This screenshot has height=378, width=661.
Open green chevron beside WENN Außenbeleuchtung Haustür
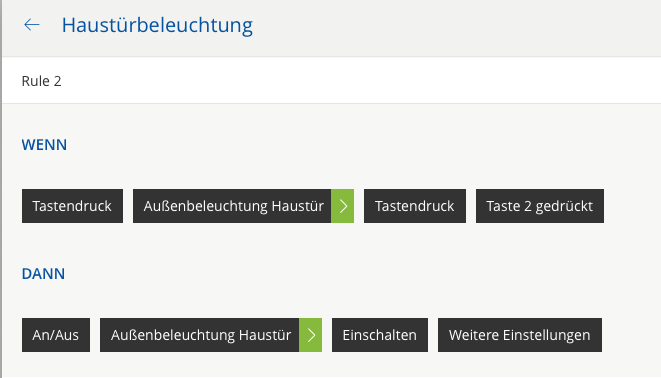tap(342, 206)
